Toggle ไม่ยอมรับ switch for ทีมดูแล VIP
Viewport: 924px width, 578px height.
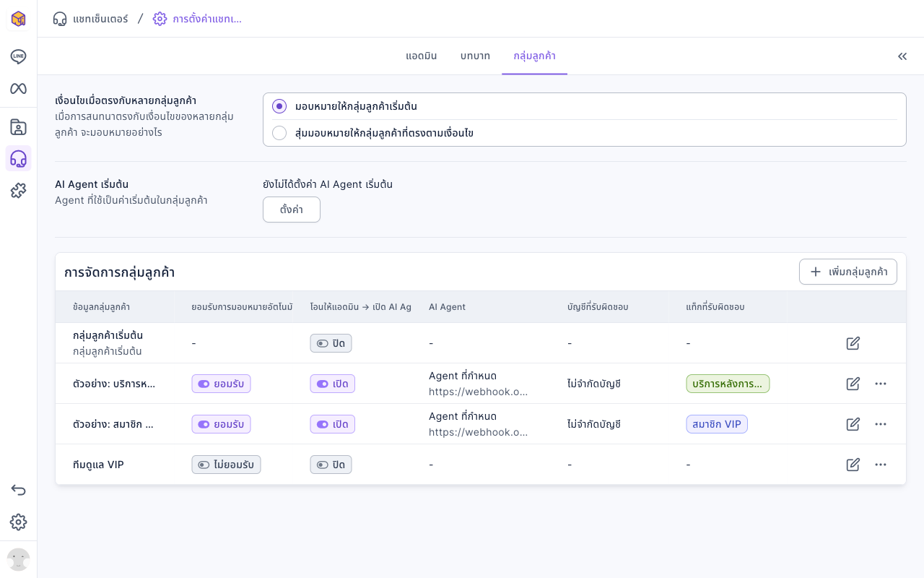click(x=226, y=465)
